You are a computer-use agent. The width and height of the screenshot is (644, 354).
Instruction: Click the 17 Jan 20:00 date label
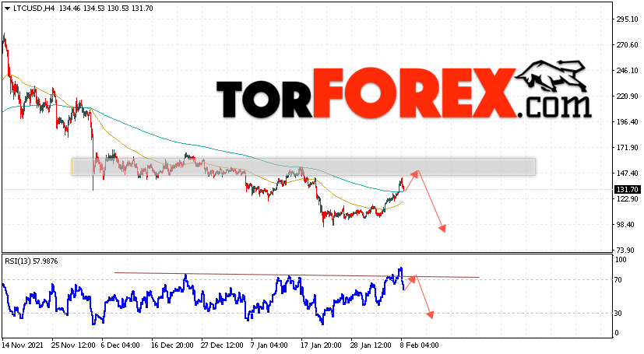tap(321, 345)
